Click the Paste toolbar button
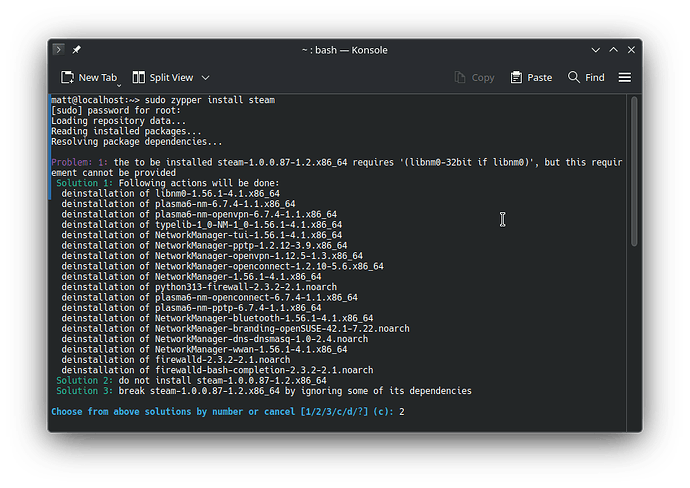This screenshot has width=690, height=488. click(531, 77)
